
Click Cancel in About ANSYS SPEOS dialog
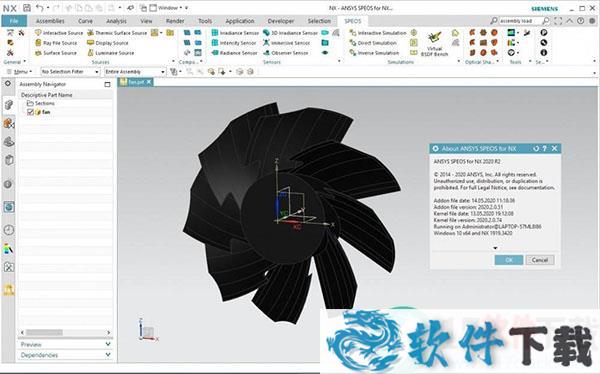pos(540,260)
